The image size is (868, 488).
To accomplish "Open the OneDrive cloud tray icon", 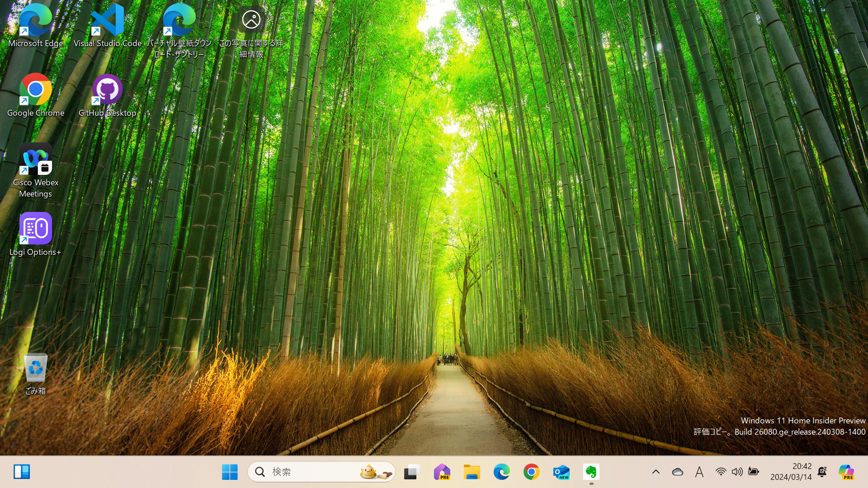I will pos(677,472).
